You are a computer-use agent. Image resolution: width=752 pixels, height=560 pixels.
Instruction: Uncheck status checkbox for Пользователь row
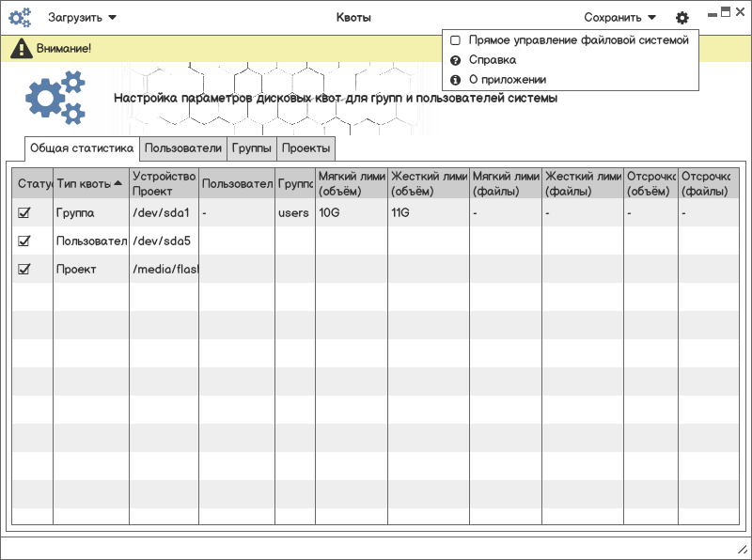pos(24,241)
